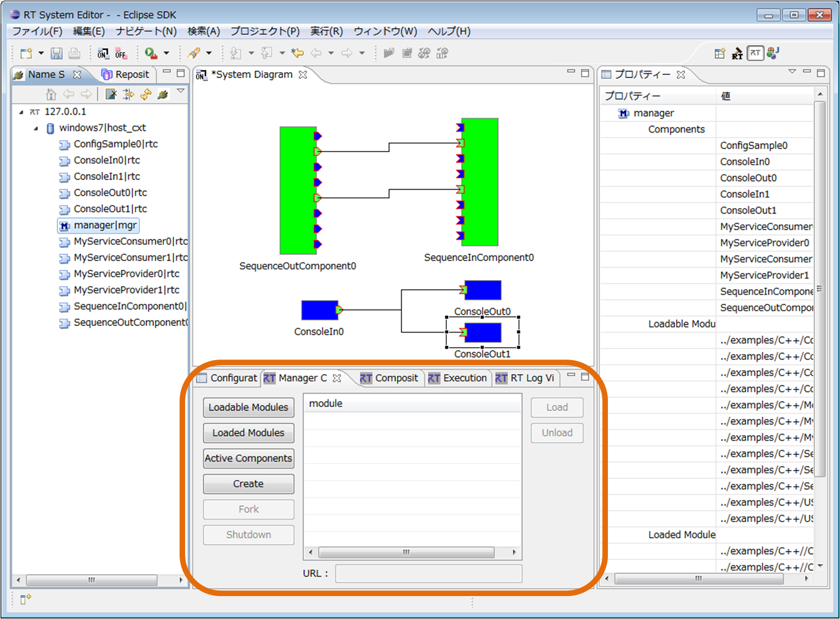
Task: Click the Save disk icon in toolbar
Action: click(x=56, y=54)
